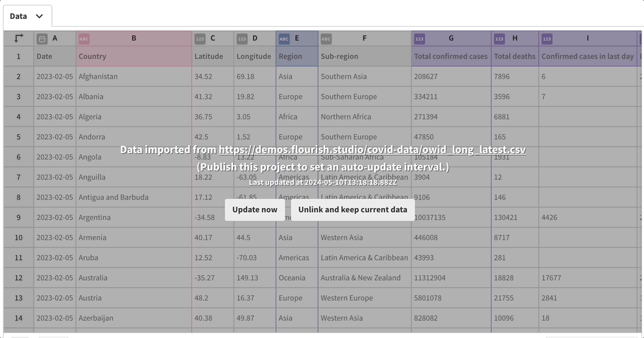Select the Country header cell
644x338 pixels.
click(134, 56)
